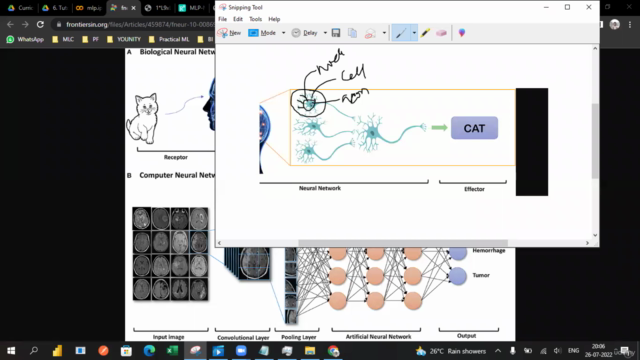
Task: Open Edit with Paint 3D
Action: pos(462,33)
